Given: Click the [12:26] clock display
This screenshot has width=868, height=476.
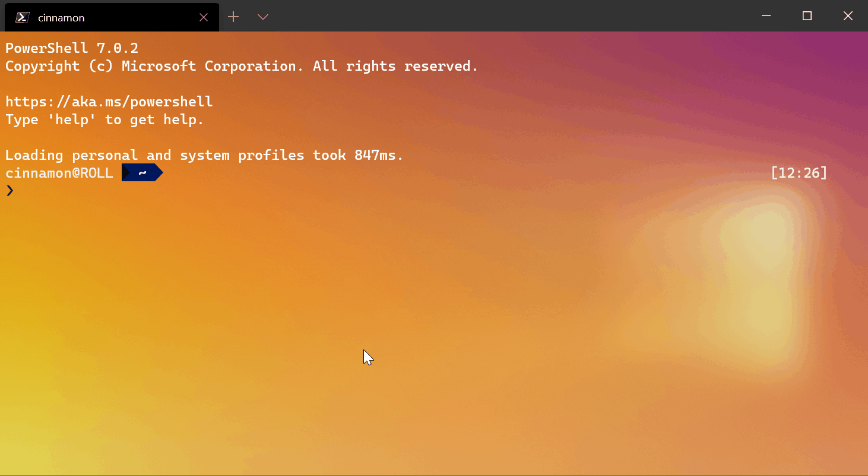Looking at the screenshot, I should click(799, 172).
